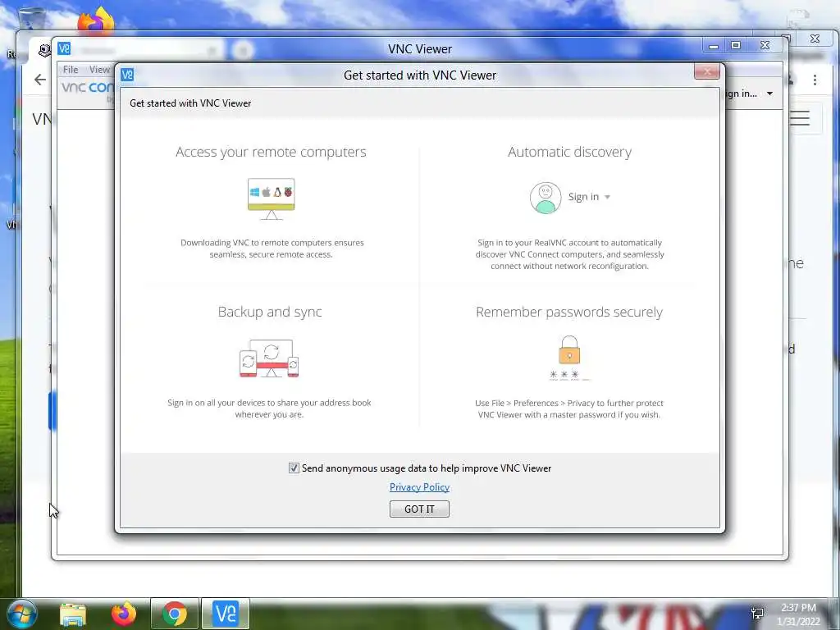This screenshot has height=630, width=840.
Task: Click the Remember passwords securely heading
Action: [x=569, y=312]
